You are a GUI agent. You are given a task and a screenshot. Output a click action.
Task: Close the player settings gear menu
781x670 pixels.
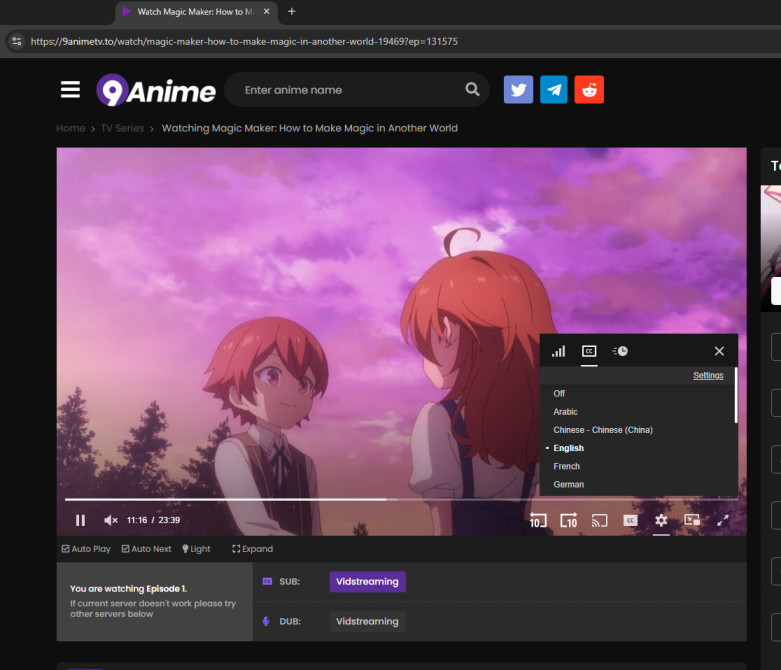(x=661, y=520)
